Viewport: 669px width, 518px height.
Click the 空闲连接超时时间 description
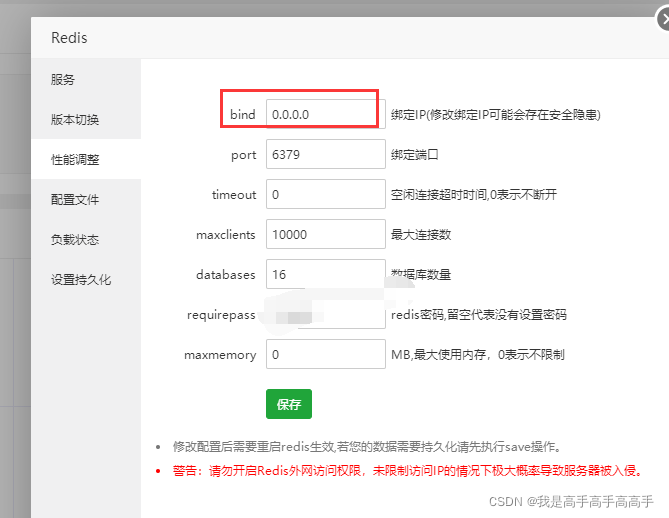click(474, 195)
